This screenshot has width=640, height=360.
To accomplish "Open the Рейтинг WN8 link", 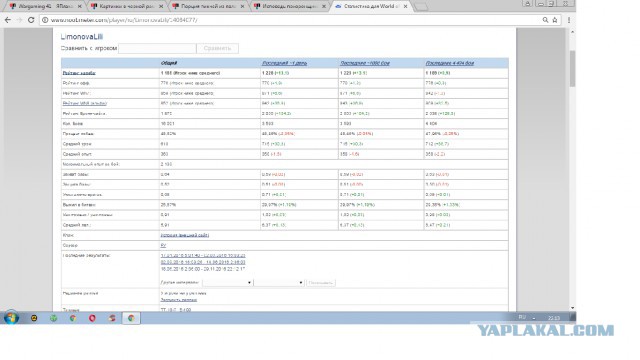I will click(84, 103).
